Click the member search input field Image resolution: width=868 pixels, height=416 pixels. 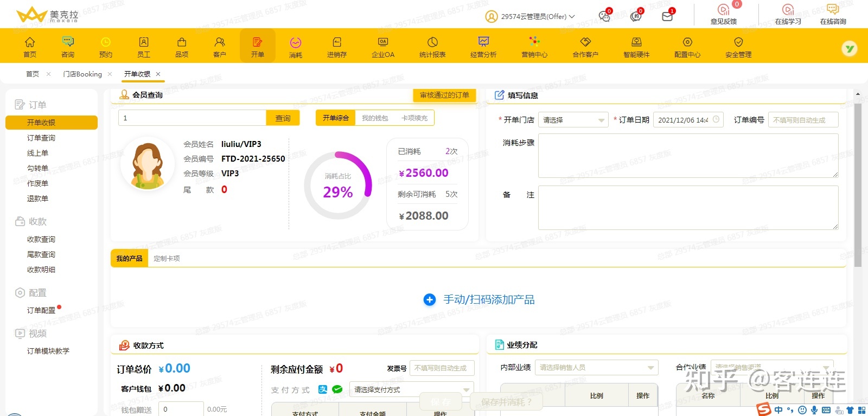tap(193, 118)
